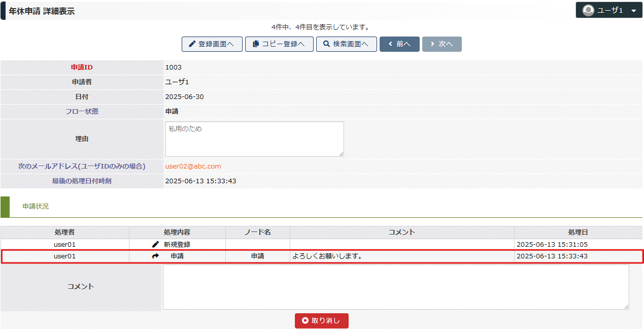Select user01 in the 新規登録 row
Viewport: 644px width, 329px height.
click(65, 244)
